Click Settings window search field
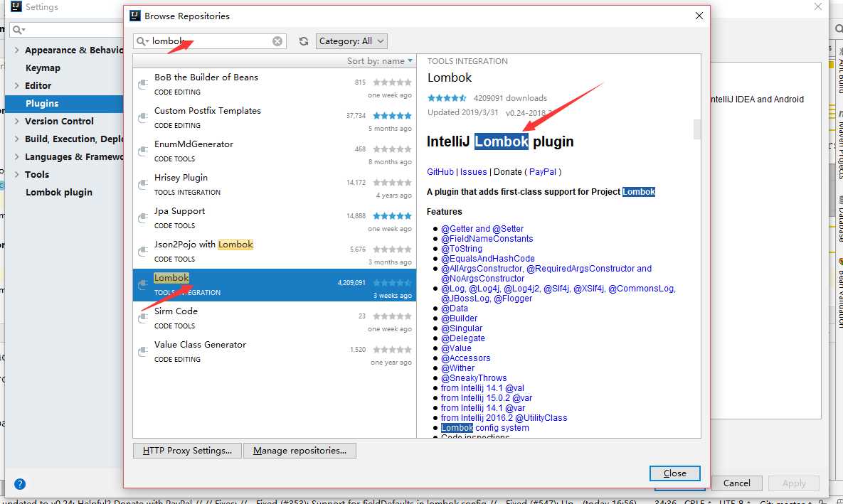 [65, 30]
